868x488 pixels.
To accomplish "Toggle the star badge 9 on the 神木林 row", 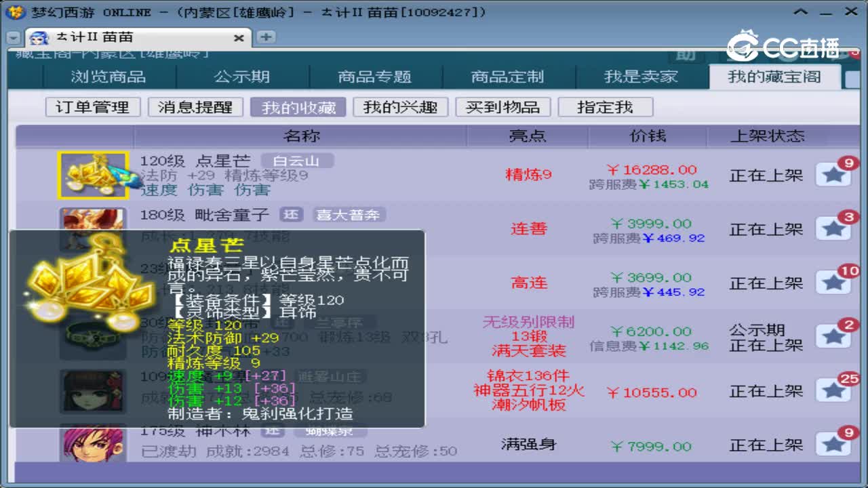I will pos(833,445).
